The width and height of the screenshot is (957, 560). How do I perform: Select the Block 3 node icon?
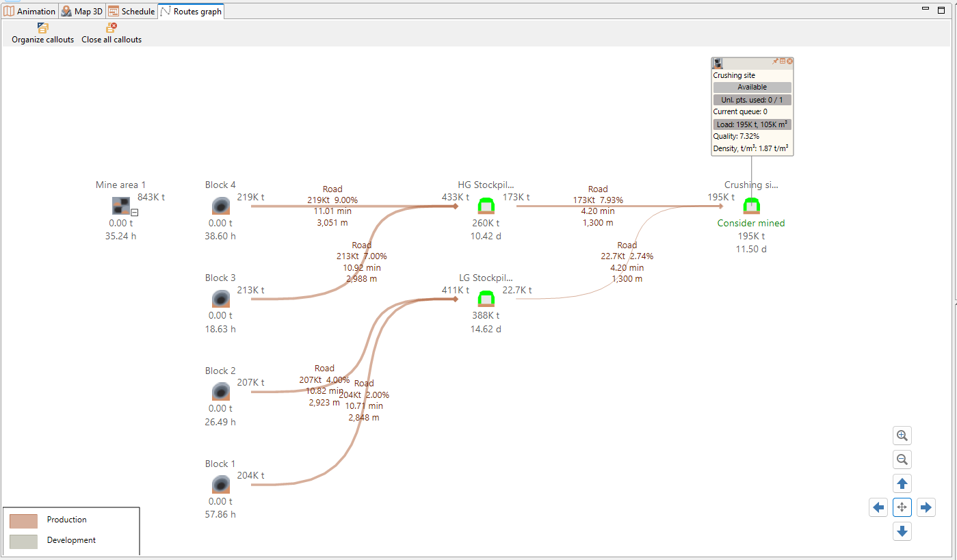pos(220,299)
